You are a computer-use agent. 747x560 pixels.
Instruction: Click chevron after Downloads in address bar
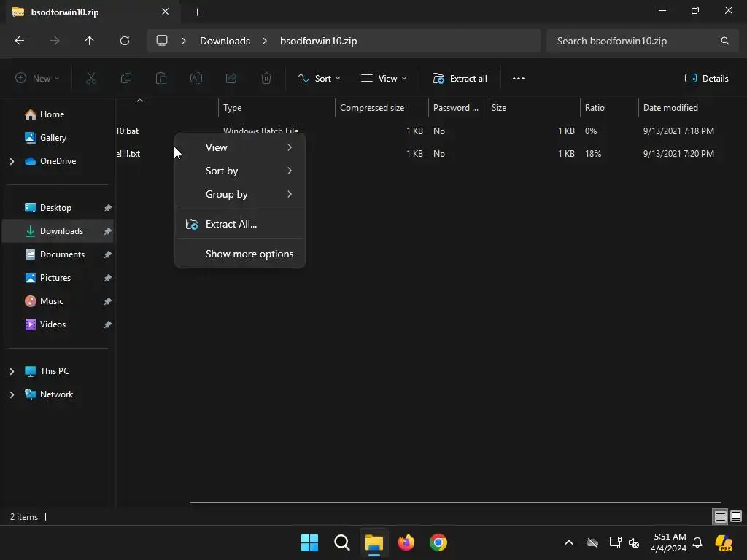[x=265, y=41]
